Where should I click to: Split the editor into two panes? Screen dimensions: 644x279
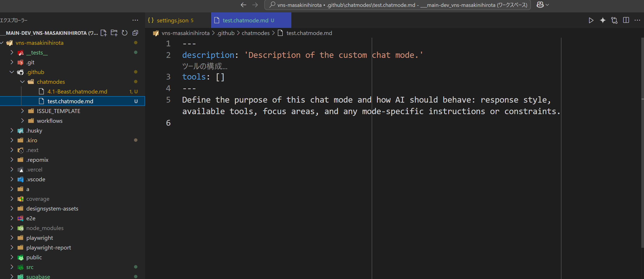pos(626,20)
